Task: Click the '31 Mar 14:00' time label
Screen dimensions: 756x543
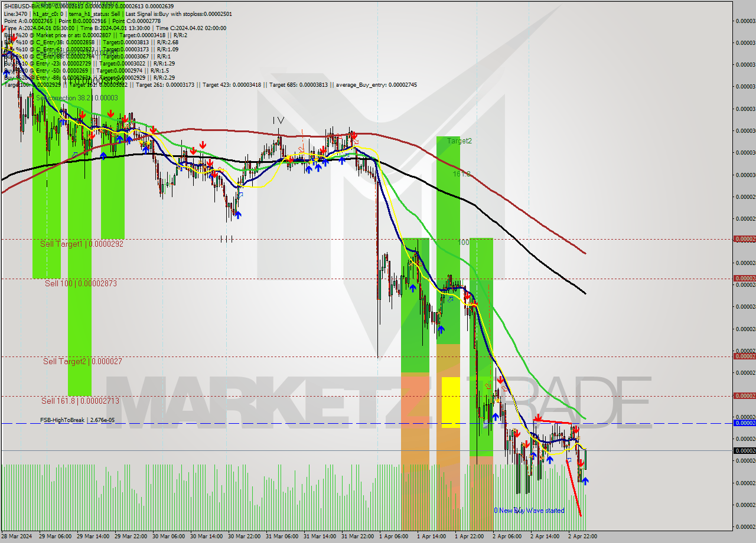Action: tap(320, 537)
